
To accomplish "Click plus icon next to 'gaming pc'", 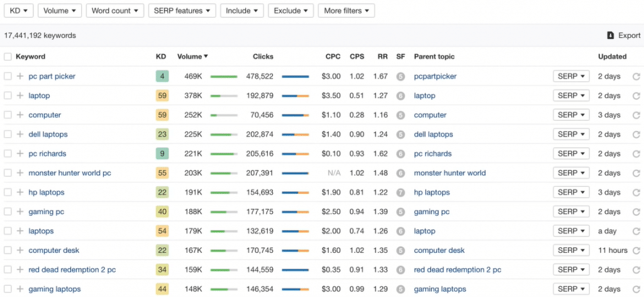I will click(x=20, y=211).
